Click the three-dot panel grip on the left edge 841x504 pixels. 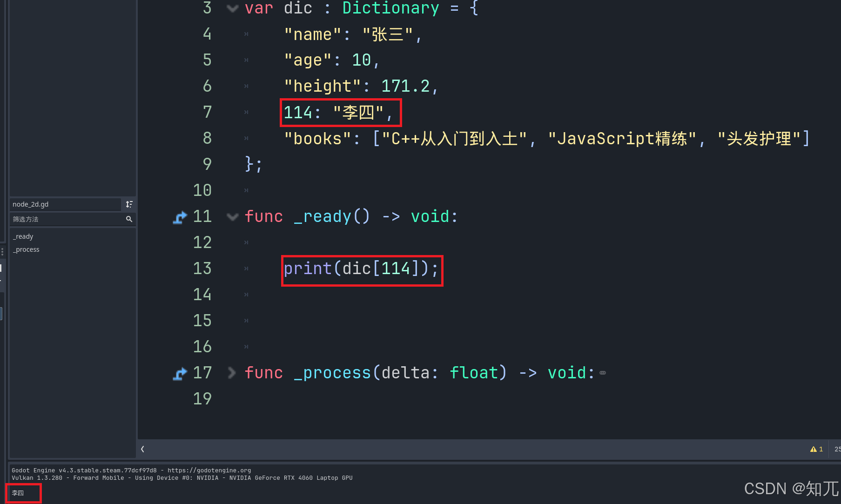click(x=2, y=251)
